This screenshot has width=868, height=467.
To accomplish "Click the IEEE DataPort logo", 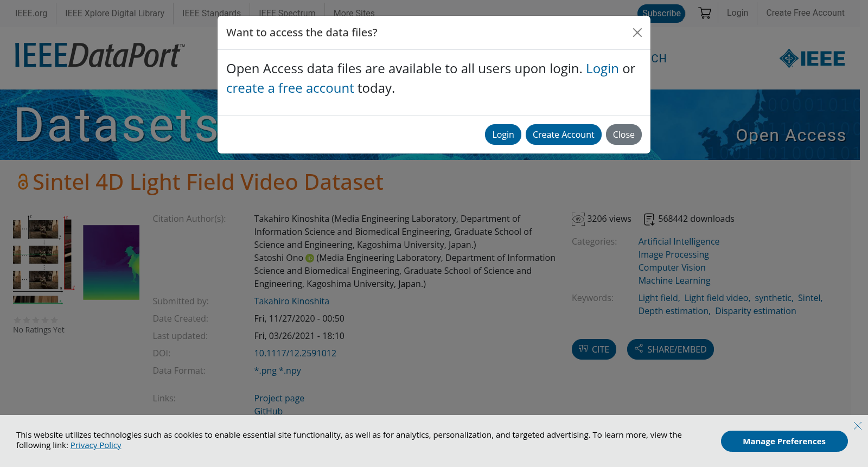I will pos(100,55).
